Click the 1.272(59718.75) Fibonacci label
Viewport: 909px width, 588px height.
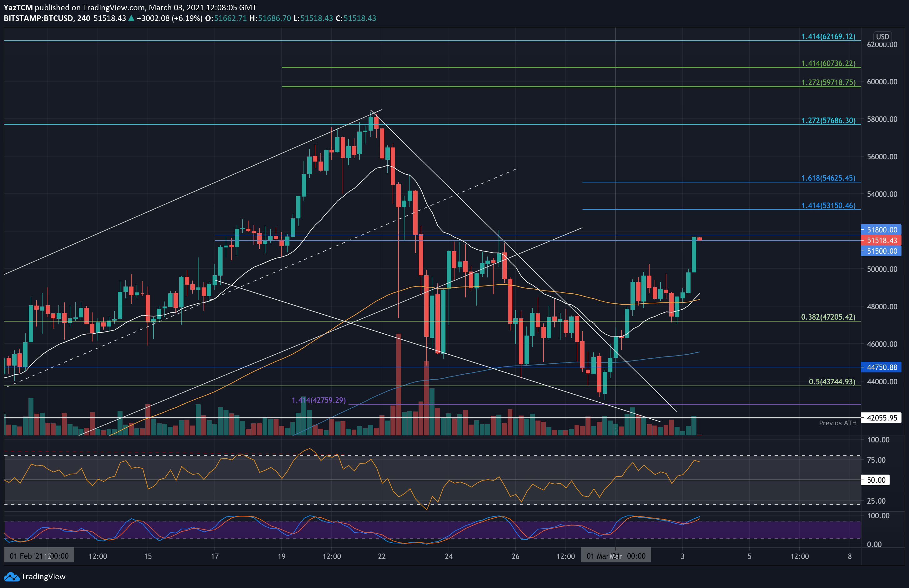[828, 82]
